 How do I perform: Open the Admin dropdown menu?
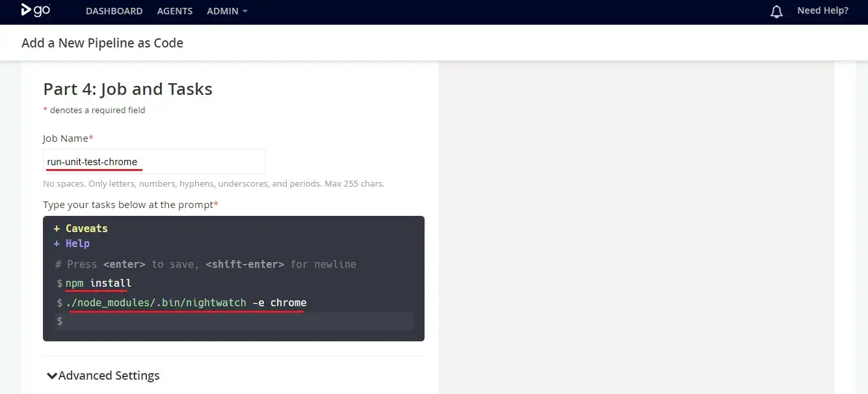tap(227, 11)
